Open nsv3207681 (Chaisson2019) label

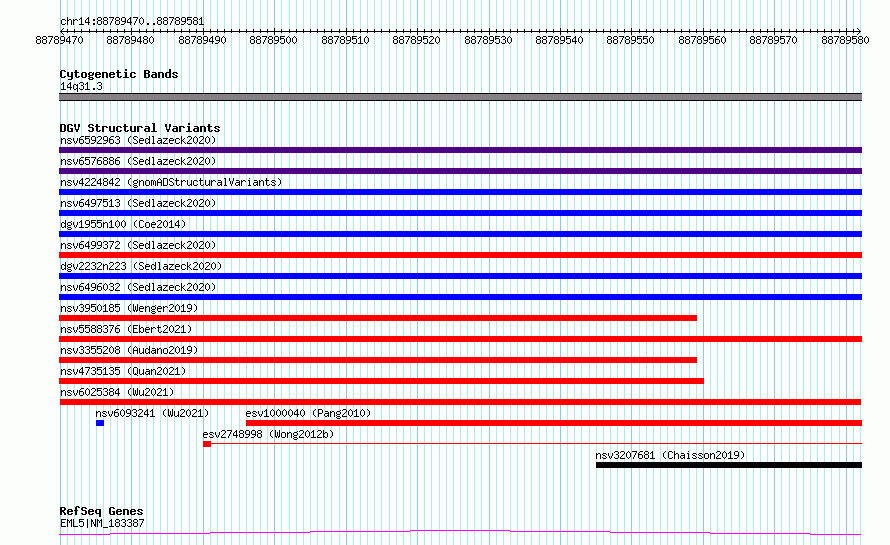[670, 455]
